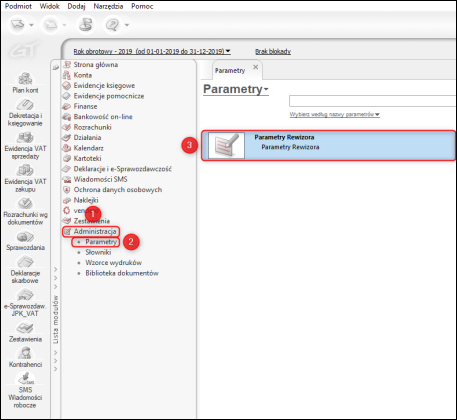Click the Lista modułów vertical strip

coord(56,319)
